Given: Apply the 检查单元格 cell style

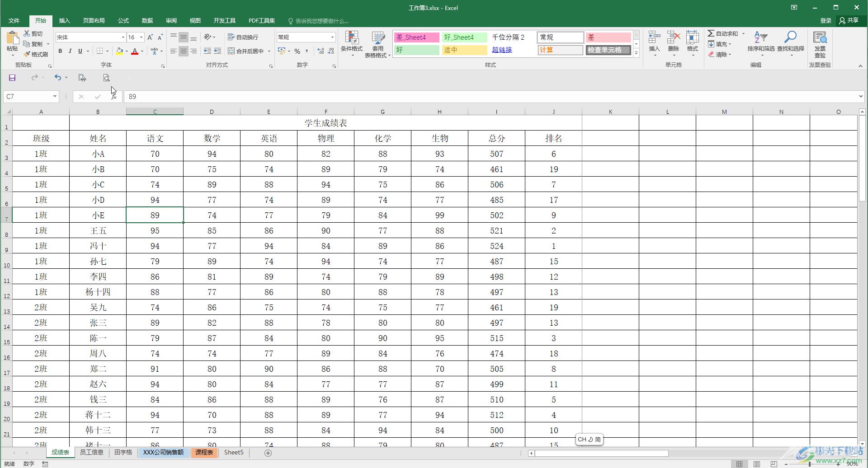Looking at the screenshot, I should 608,50.
